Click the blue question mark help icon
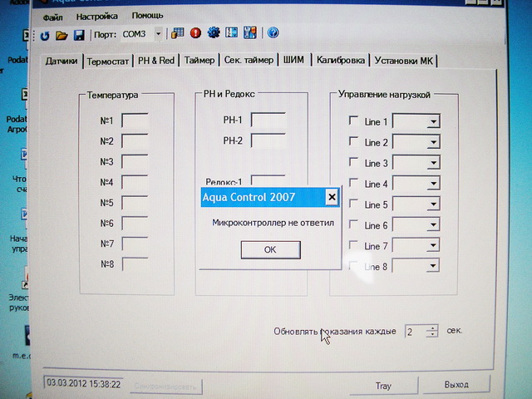Image resolution: width=532 pixels, height=399 pixels. [273, 34]
